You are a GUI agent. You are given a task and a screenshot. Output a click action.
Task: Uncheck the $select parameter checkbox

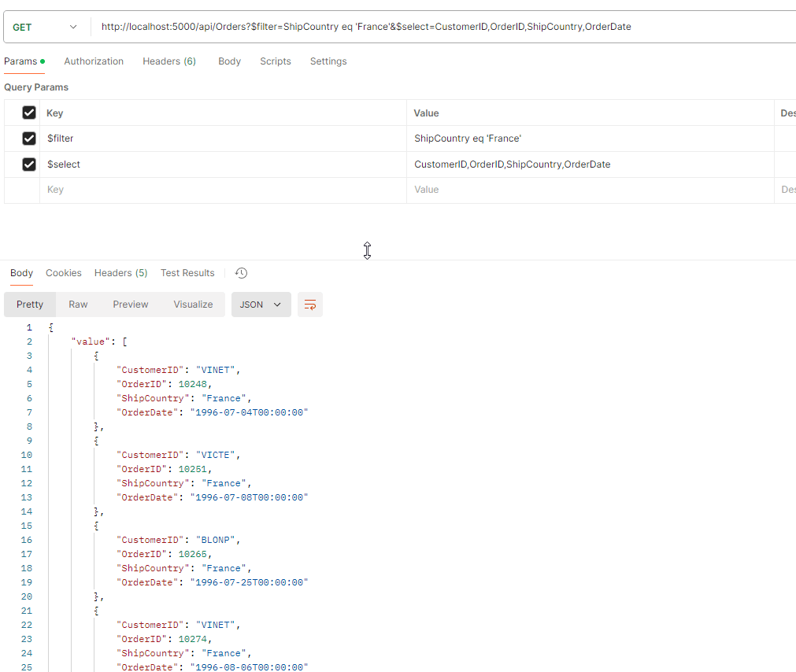tap(29, 164)
